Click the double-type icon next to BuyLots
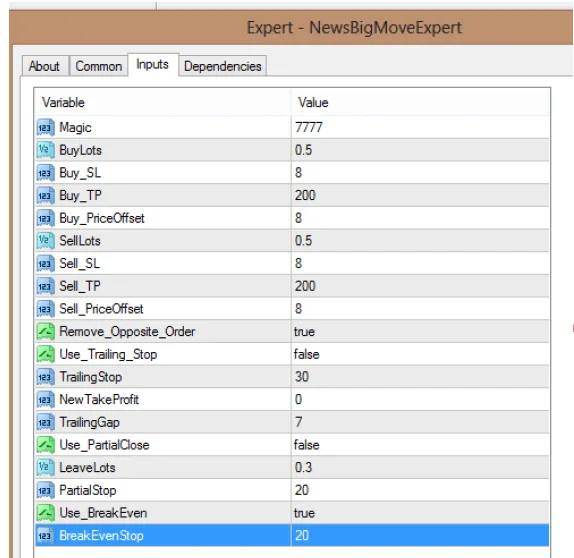 click(x=45, y=150)
